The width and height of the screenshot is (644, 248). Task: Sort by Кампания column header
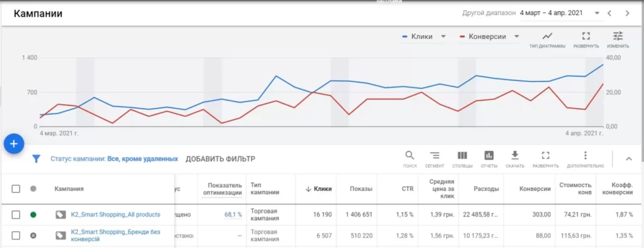(x=69, y=189)
